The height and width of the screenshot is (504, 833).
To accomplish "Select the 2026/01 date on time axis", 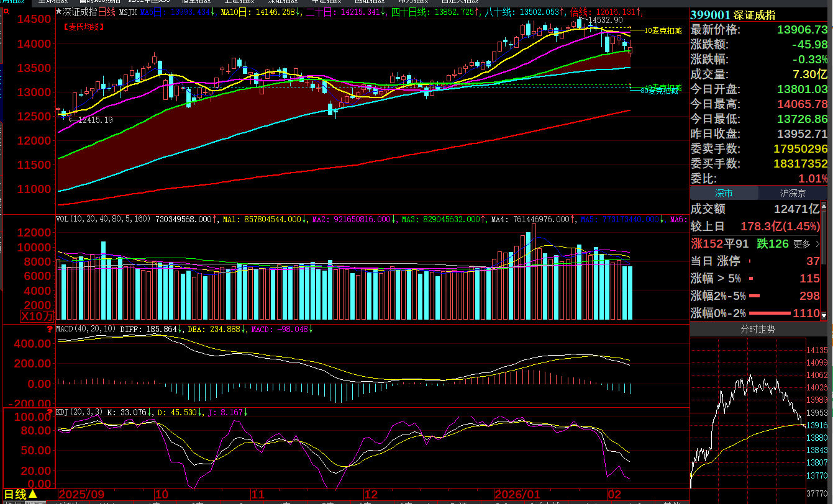I will tap(517, 495).
